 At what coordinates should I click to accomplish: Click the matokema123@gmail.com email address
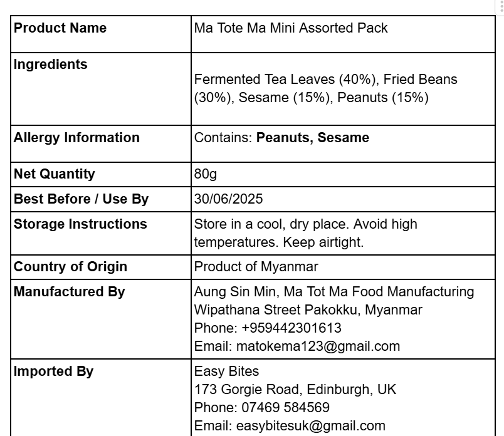click(318, 346)
